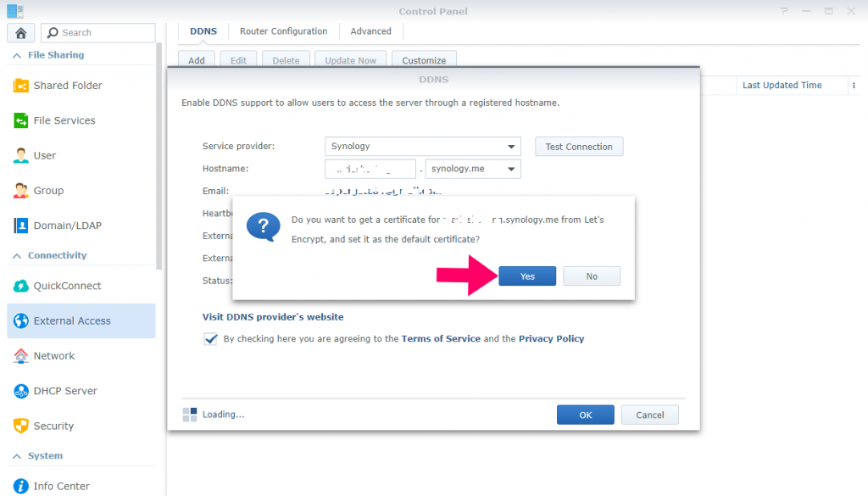Open QuickConnect cloud icon
Viewport: 868px width, 496px height.
click(21, 287)
